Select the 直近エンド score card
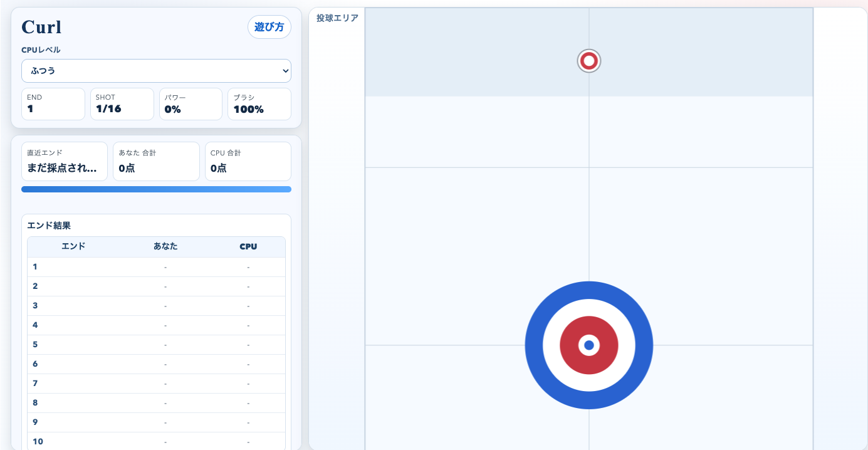868x450 pixels. coord(64,161)
